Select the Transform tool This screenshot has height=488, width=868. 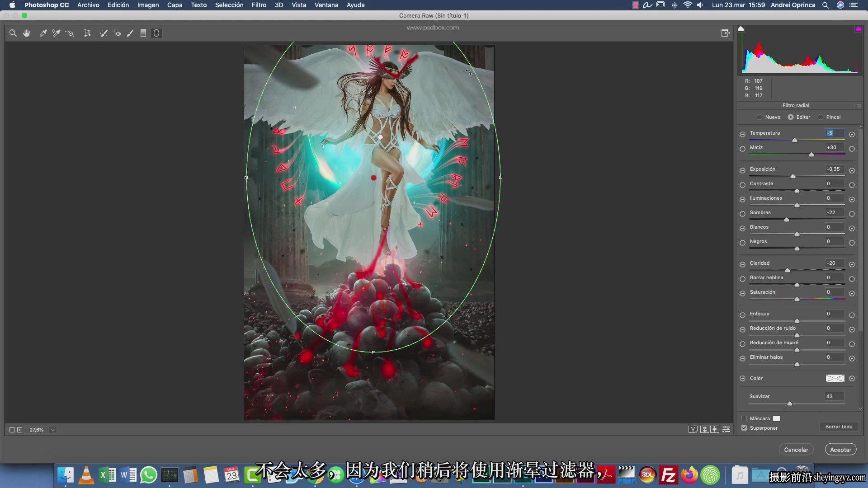pos(87,33)
